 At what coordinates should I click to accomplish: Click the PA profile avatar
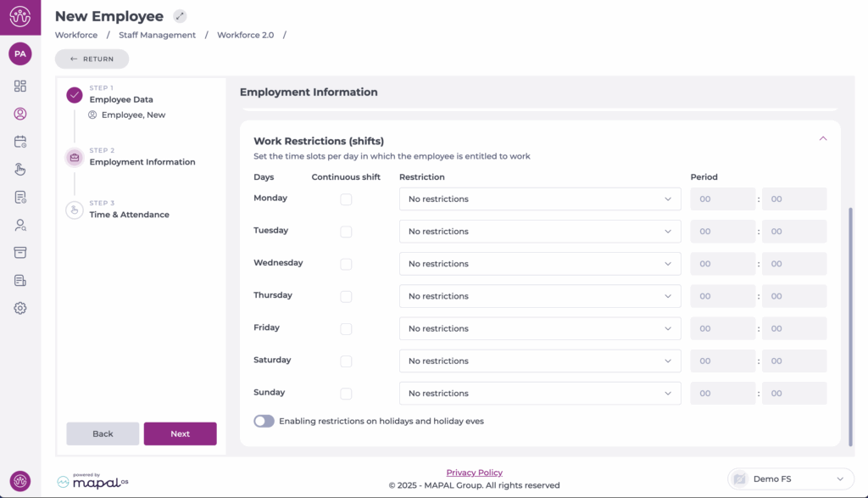[19, 53]
